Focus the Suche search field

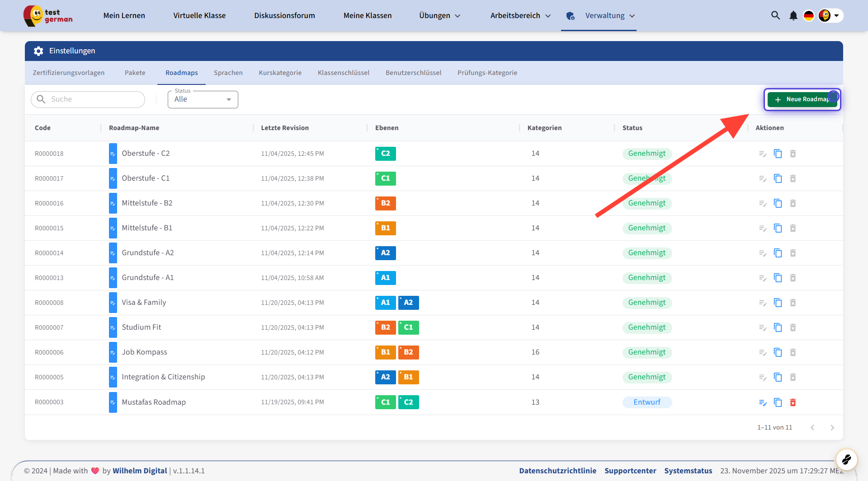click(x=95, y=99)
